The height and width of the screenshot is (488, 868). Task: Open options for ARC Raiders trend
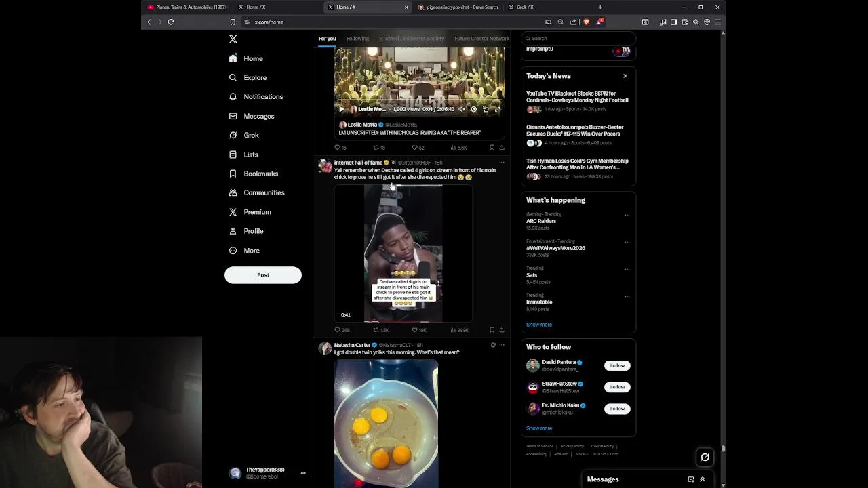coord(627,215)
